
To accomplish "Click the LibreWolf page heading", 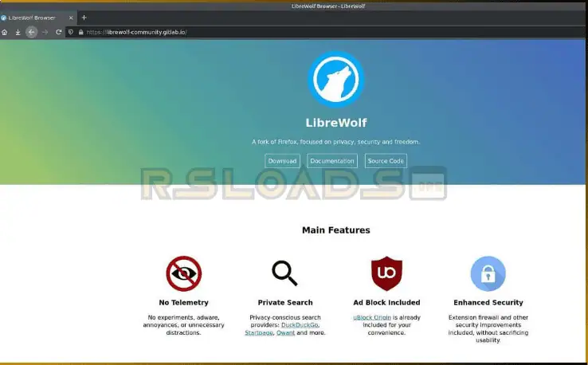I will [x=336, y=123].
